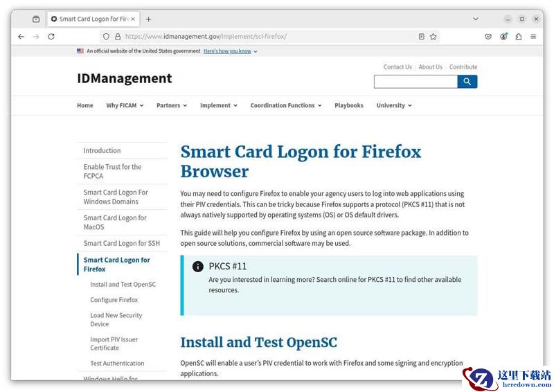This screenshot has width=554, height=392.
Task: Expand the University menu
Action: pos(394,105)
